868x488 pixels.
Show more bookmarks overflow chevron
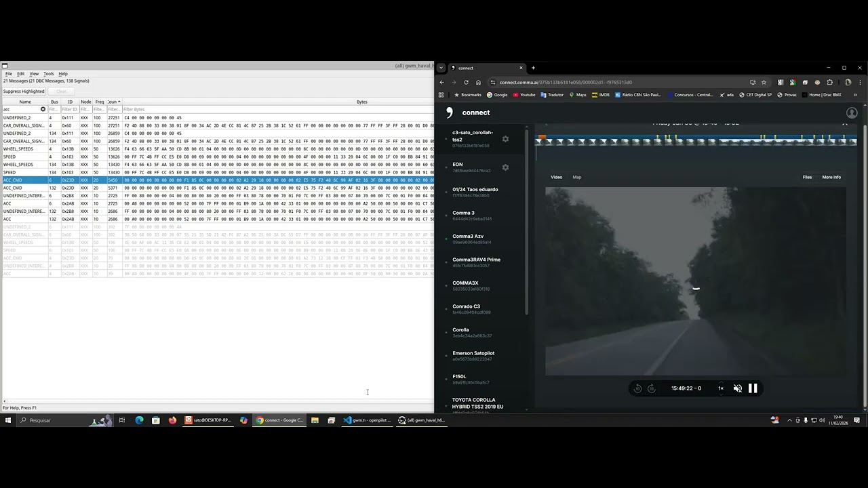[x=855, y=95]
